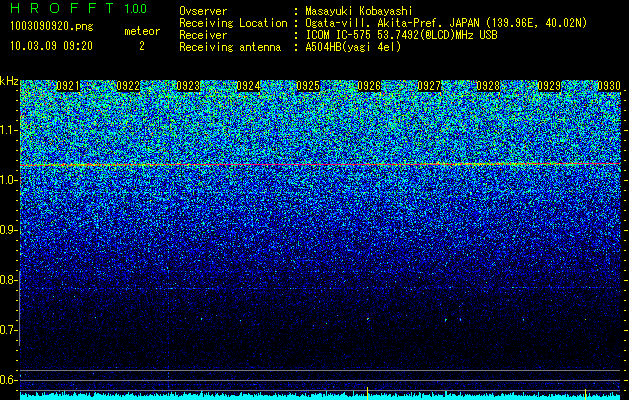Click the kHz axis unit label
This screenshot has width=629, height=400.
pyautogui.click(x=9, y=81)
